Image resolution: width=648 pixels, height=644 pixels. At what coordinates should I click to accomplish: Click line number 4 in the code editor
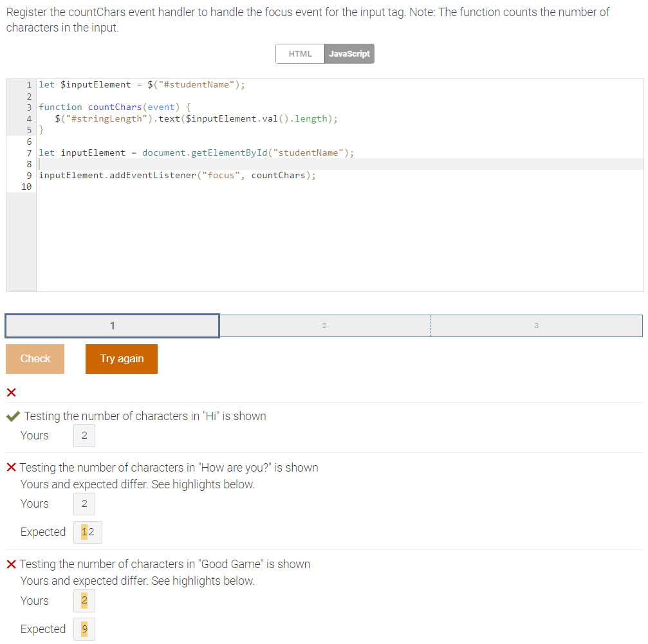click(28, 118)
